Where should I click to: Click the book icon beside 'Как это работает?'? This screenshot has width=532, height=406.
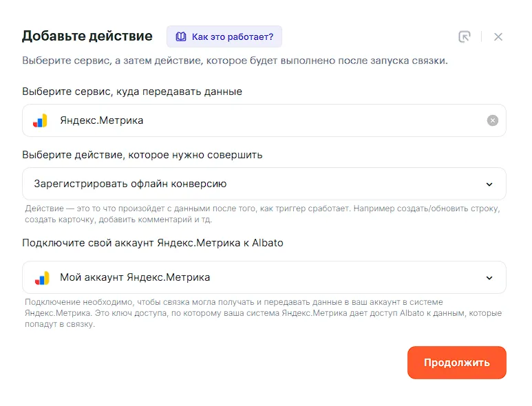coord(181,36)
